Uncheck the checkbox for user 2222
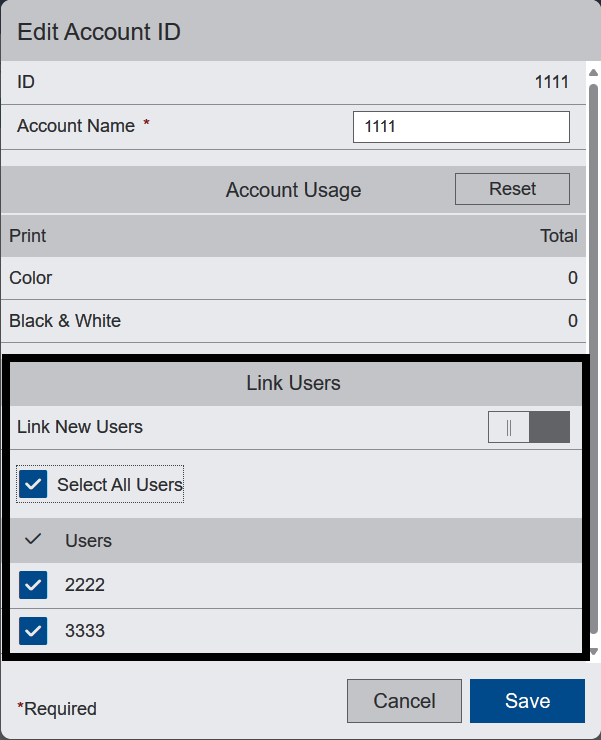The height and width of the screenshot is (740, 601). coord(33,585)
